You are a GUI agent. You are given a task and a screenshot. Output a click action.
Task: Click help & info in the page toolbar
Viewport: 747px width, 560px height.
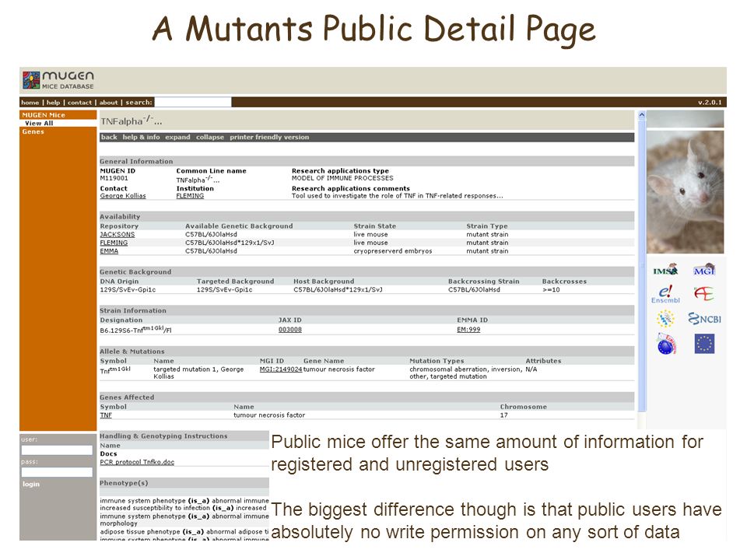click(141, 137)
